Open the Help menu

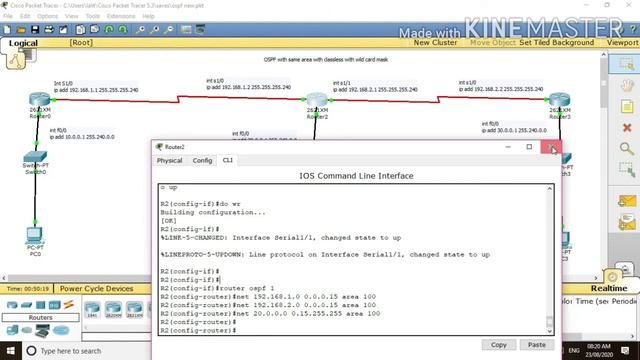pyautogui.click(x=148, y=16)
